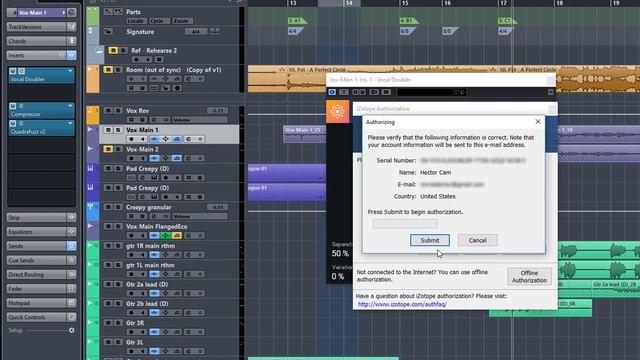The image size is (640, 360).
Task: Click the Chords section icon
Action: pos(71,41)
